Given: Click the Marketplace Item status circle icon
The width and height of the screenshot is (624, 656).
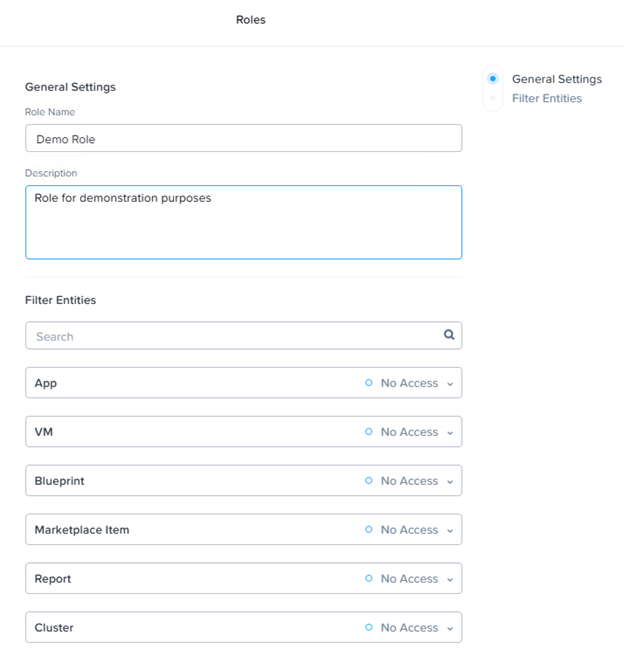Looking at the screenshot, I should point(368,530).
